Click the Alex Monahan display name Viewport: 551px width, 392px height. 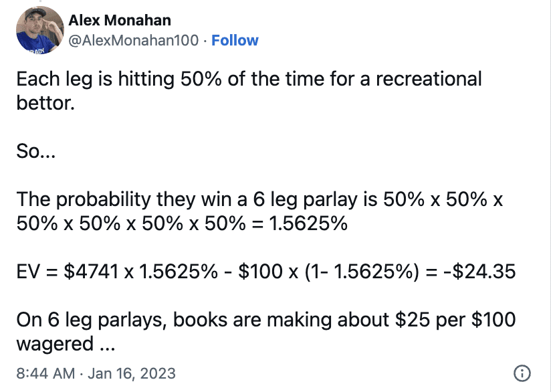120,20
